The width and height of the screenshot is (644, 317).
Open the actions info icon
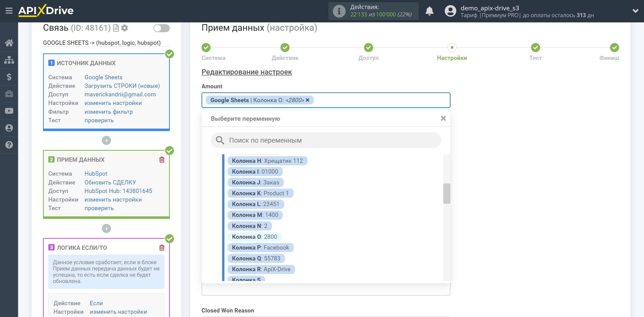pyautogui.click(x=339, y=11)
